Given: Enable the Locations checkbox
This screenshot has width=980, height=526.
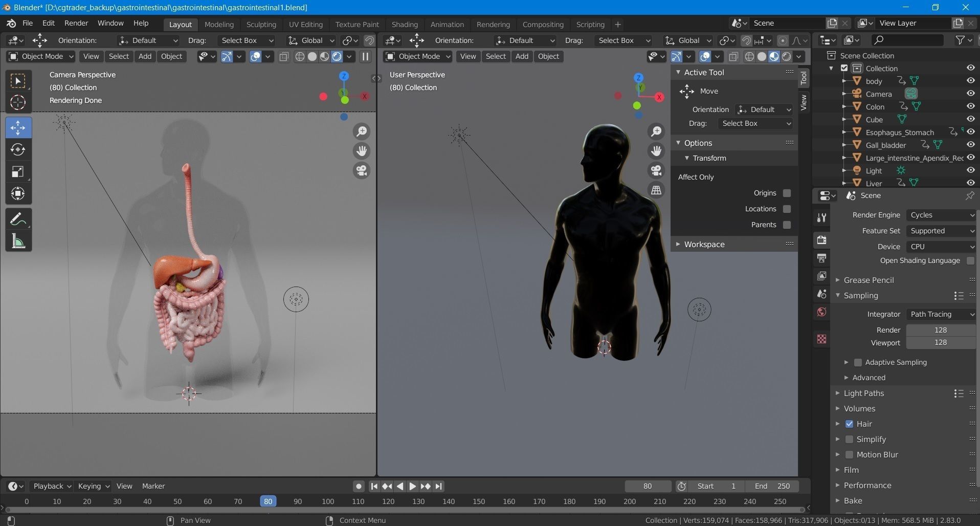Looking at the screenshot, I should pyautogui.click(x=787, y=209).
